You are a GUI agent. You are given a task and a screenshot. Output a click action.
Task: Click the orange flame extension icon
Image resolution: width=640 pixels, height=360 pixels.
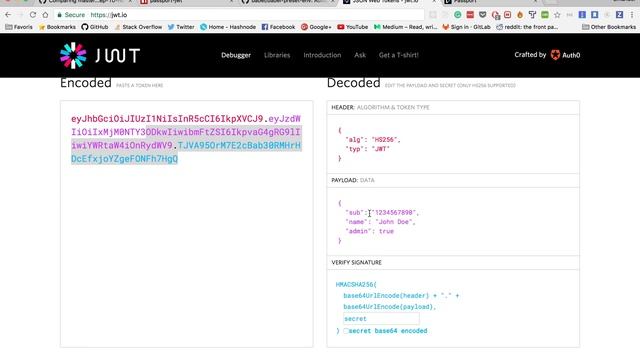[520, 15]
